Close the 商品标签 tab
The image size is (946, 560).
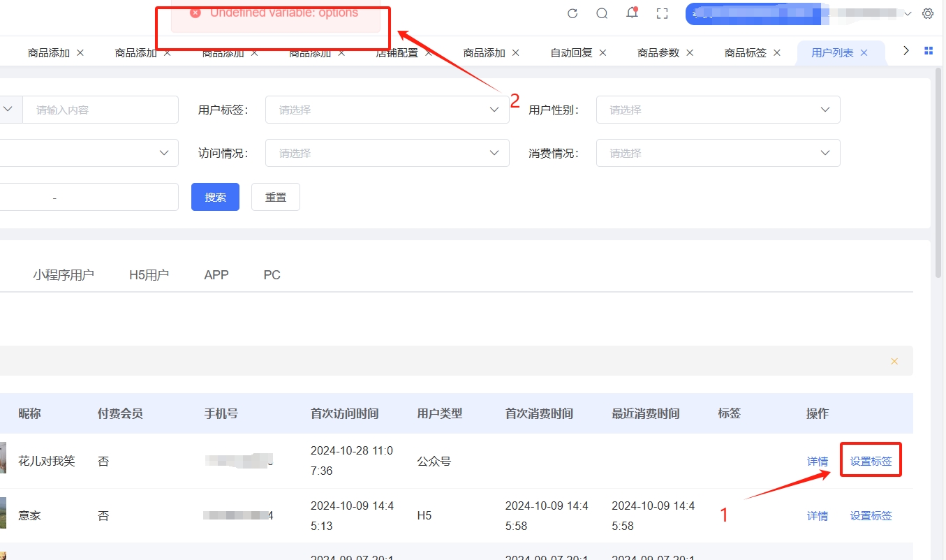point(777,52)
